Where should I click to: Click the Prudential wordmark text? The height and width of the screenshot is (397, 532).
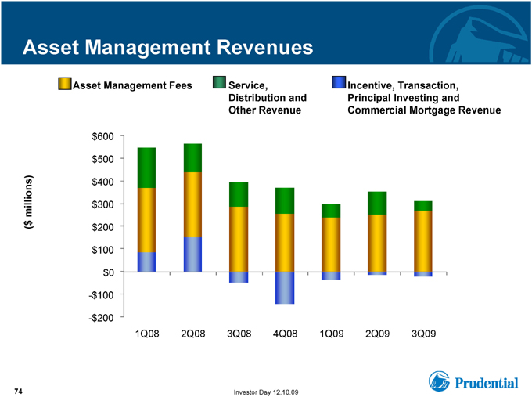click(x=487, y=383)
